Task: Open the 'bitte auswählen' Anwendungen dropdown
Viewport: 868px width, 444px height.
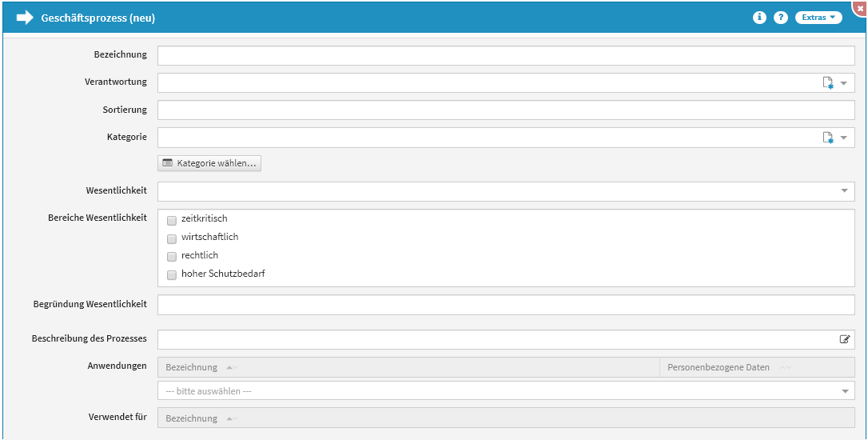Action: point(506,390)
